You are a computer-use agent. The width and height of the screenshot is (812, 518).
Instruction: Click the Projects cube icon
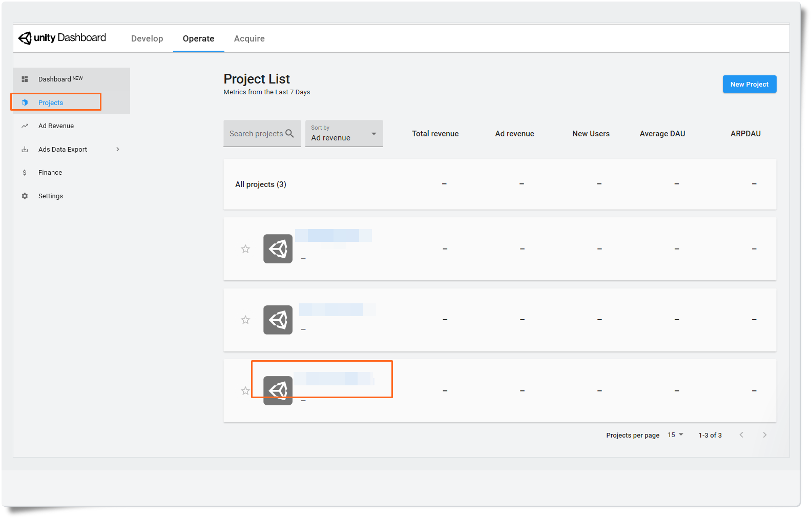(25, 102)
